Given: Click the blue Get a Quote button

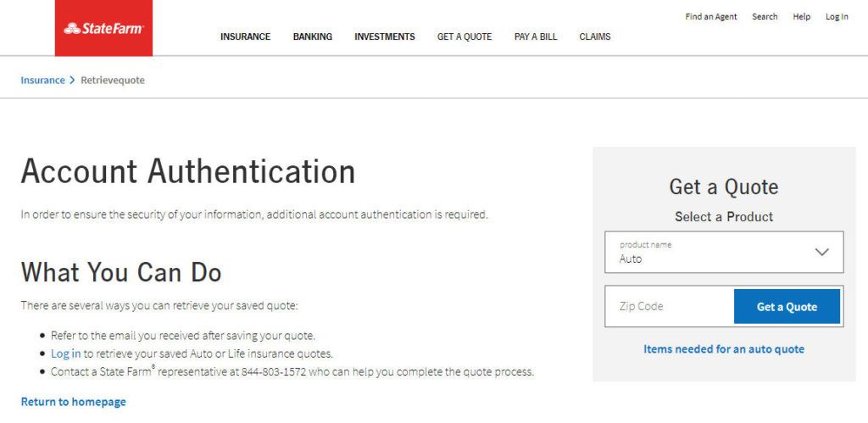Looking at the screenshot, I should click(x=787, y=306).
